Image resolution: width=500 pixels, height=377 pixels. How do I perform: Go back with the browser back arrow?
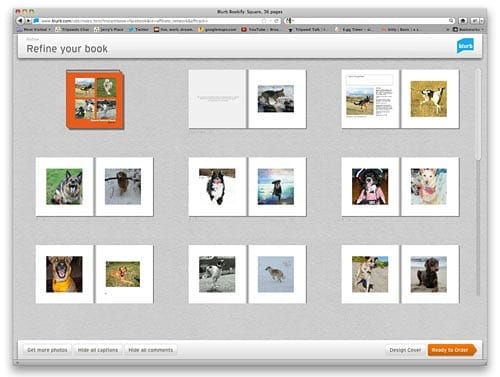20,21
